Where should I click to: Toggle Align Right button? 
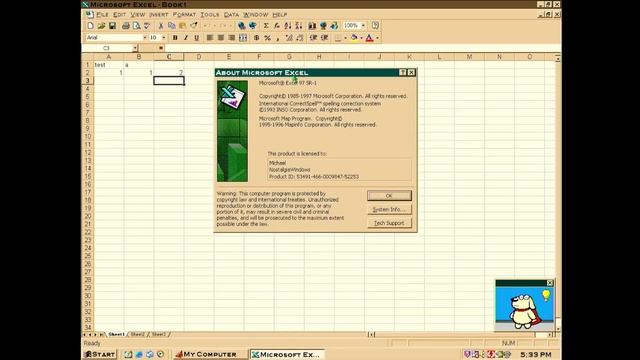(232, 38)
